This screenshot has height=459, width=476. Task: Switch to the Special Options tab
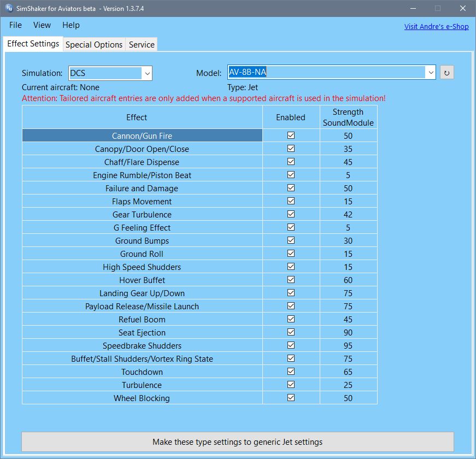point(94,45)
